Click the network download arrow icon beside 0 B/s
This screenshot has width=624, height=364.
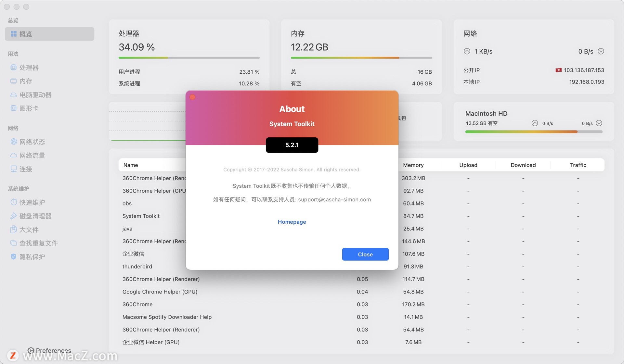pyautogui.click(x=601, y=51)
